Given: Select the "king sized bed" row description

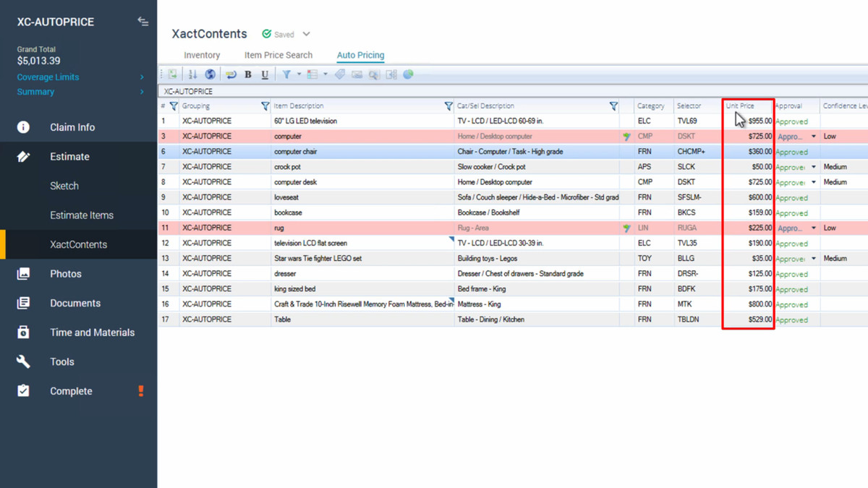Looking at the screenshot, I should click(x=362, y=289).
